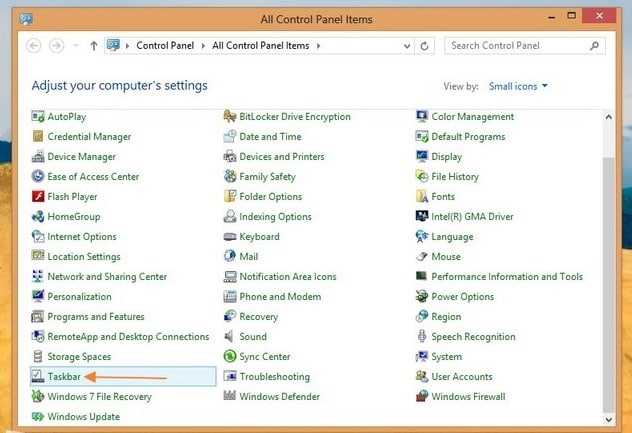Click the Fonts folder icon
This screenshot has width=632, height=433.
click(x=422, y=197)
